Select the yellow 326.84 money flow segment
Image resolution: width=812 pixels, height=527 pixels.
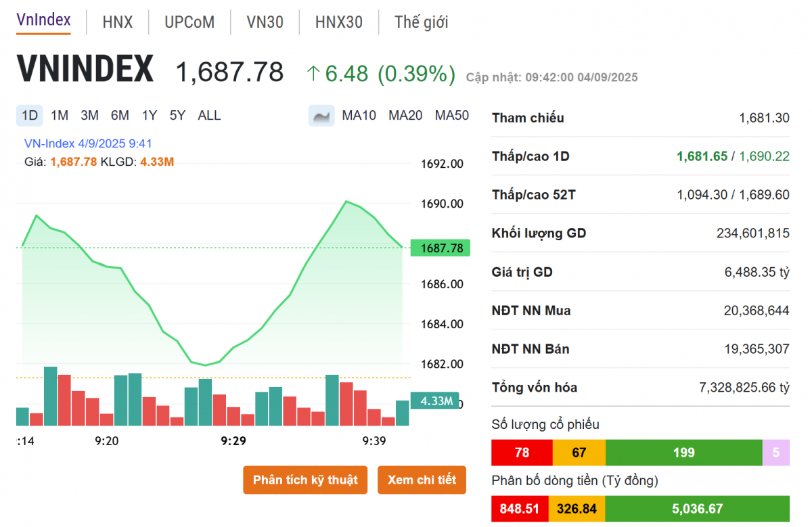click(x=577, y=509)
